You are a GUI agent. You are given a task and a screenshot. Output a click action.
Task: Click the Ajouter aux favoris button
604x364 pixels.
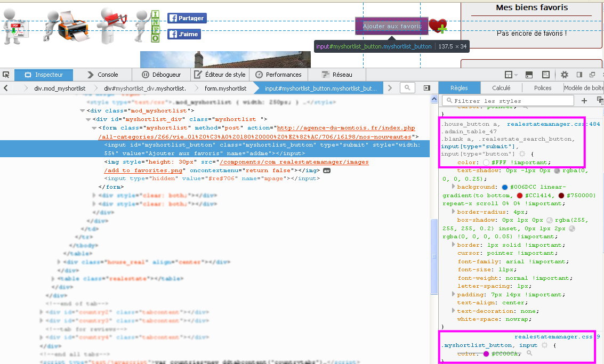point(392,26)
